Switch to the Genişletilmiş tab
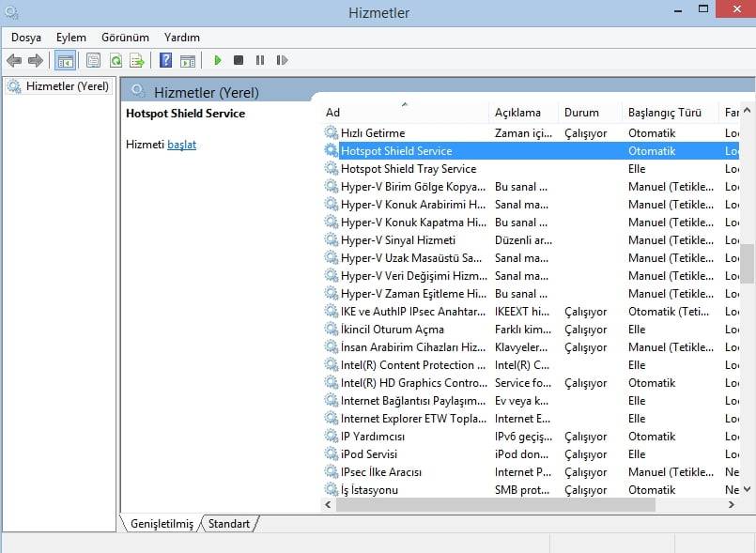 162,524
